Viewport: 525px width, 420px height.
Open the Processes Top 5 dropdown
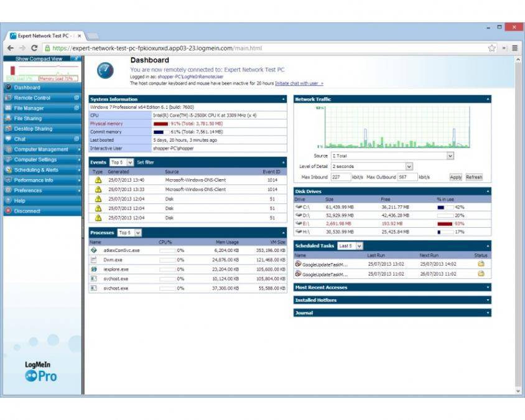coord(129,233)
